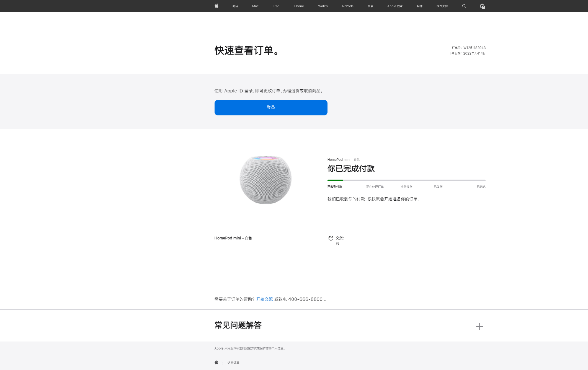Click the delivery box icon beside 交货

331,238
